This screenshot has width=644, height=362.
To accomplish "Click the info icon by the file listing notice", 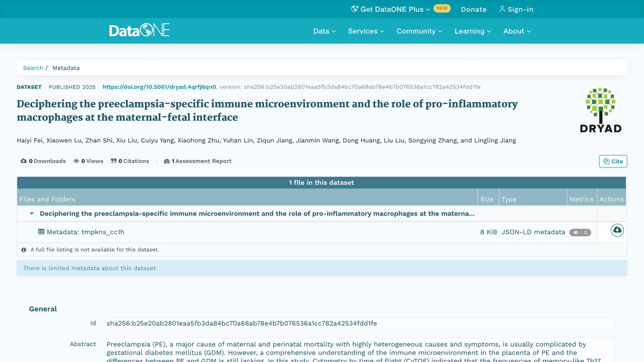I will (24, 249).
